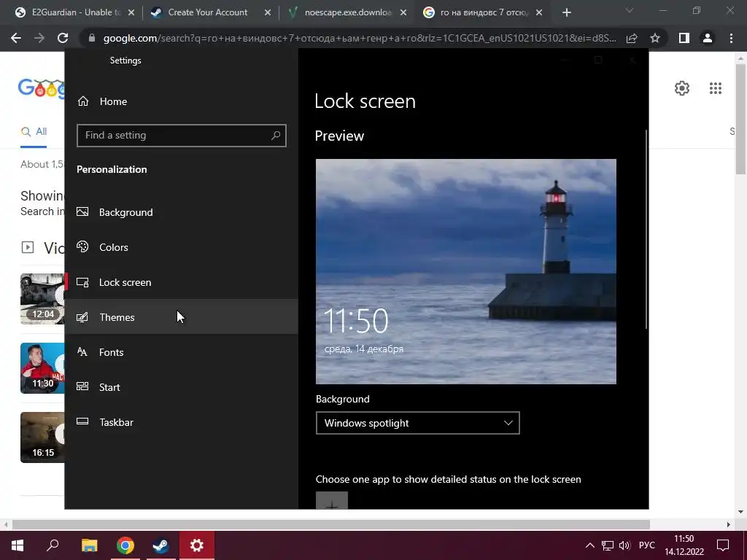The width and height of the screenshot is (747, 560).
Task: Click the Settings window vertical scrollbar
Action: tap(646, 228)
